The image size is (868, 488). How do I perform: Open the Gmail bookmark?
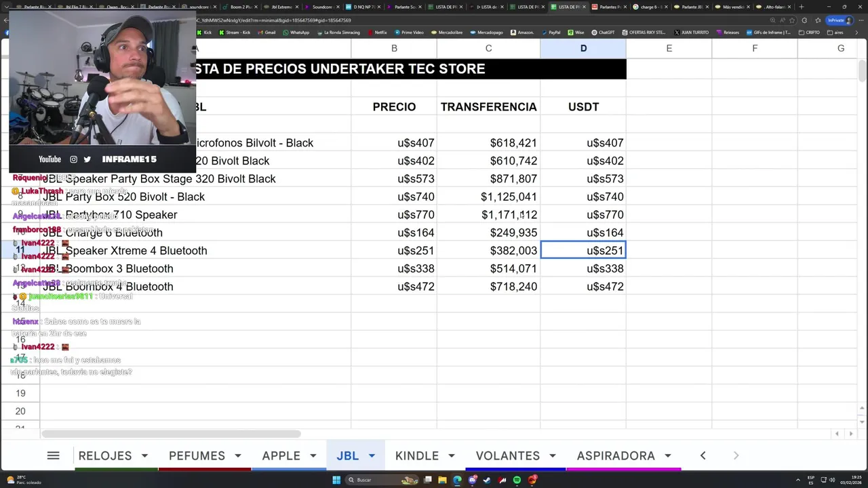[267, 32]
